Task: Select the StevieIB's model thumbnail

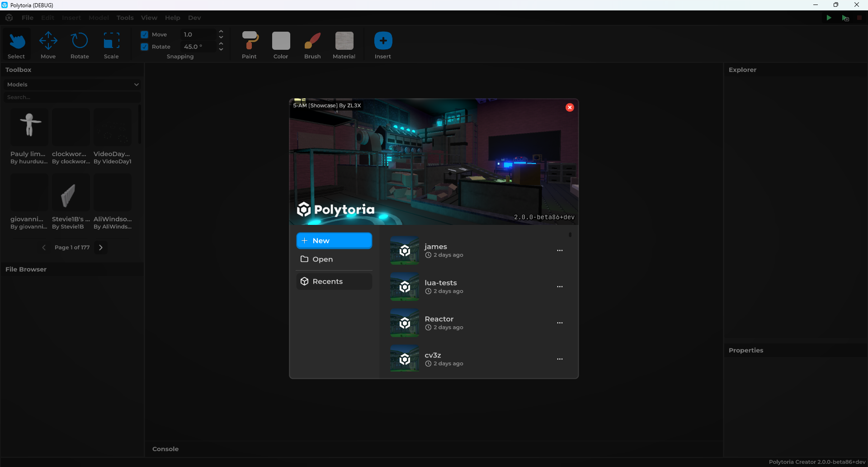Action: click(71, 192)
